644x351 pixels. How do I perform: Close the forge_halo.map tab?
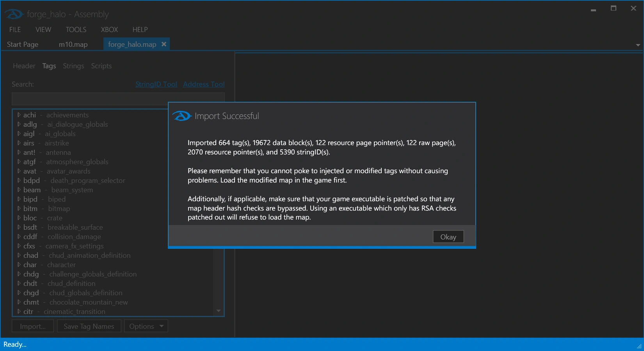[x=164, y=44]
